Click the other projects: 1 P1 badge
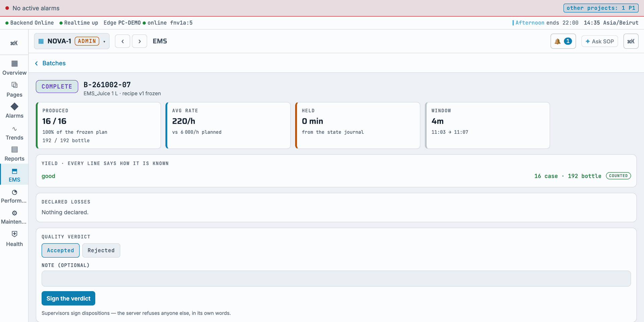This screenshot has height=322, width=644. [x=601, y=8]
